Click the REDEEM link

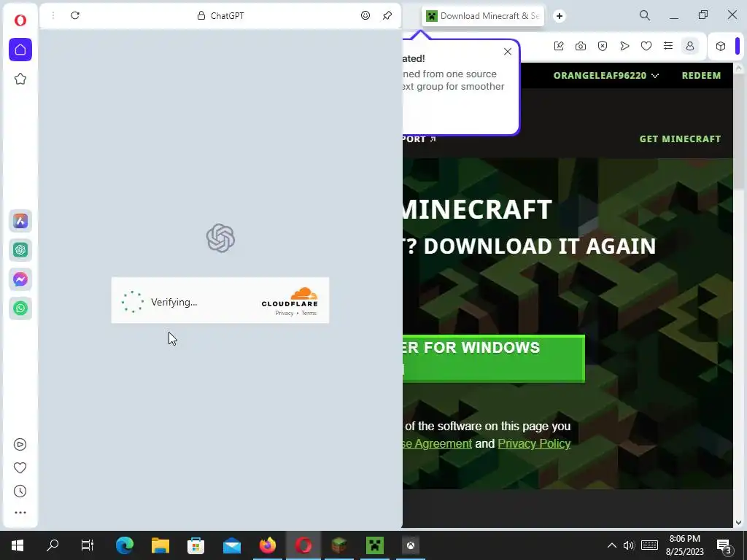[x=701, y=75]
